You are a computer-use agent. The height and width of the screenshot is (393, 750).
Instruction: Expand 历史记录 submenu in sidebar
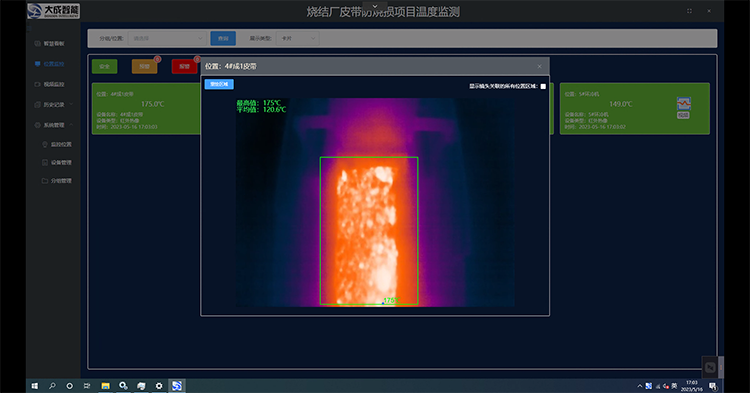(x=54, y=104)
